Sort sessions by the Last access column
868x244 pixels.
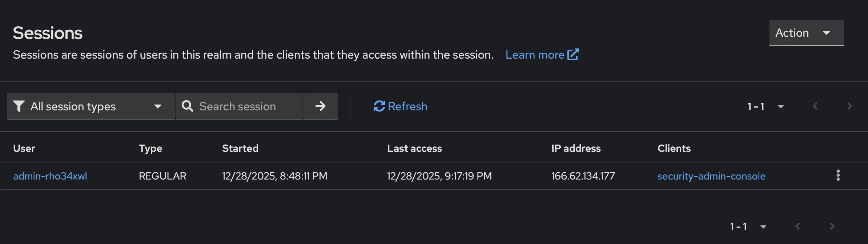pos(414,148)
